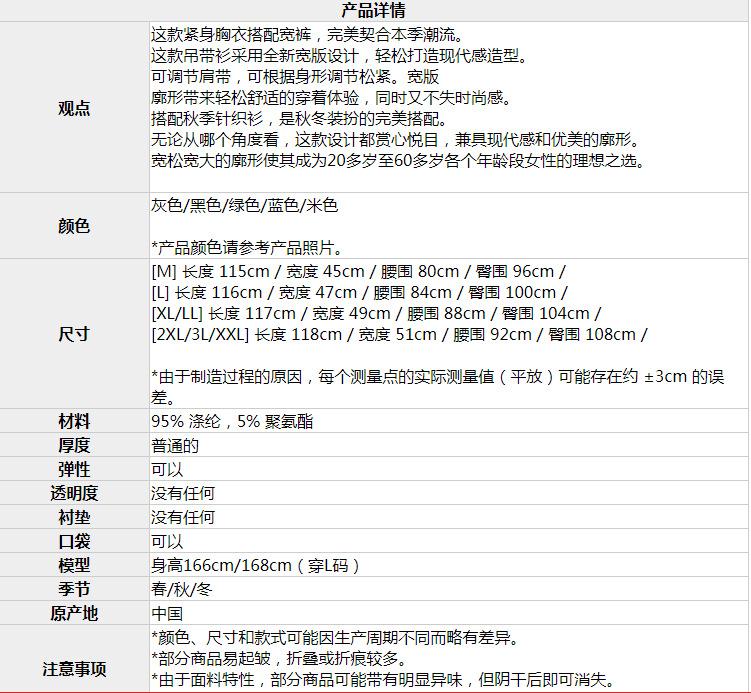The width and height of the screenshot is (751, 693).
Task: Click the 春/秋/冬 season value
Action: click(x=183, y=589)
